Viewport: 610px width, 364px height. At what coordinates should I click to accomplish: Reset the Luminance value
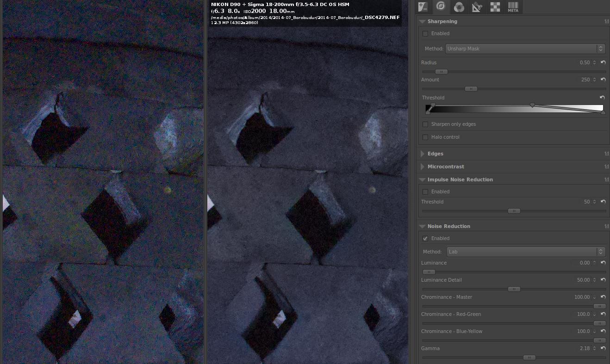tap(603, 263)
